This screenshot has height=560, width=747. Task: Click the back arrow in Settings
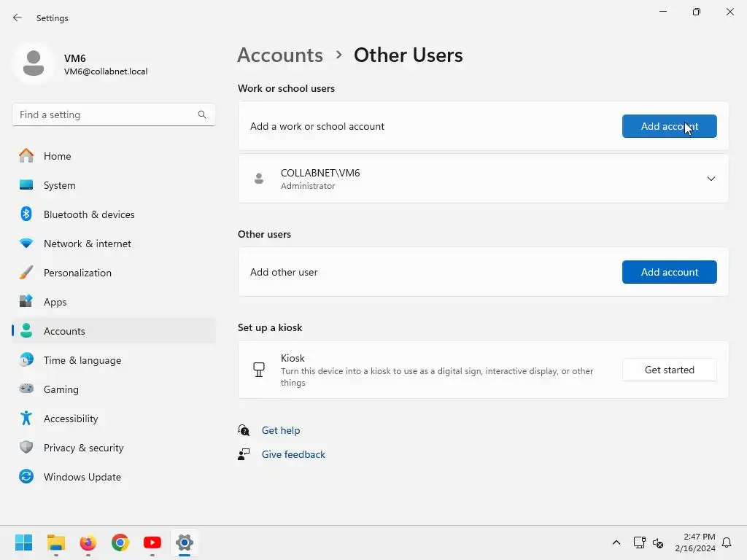18,17
